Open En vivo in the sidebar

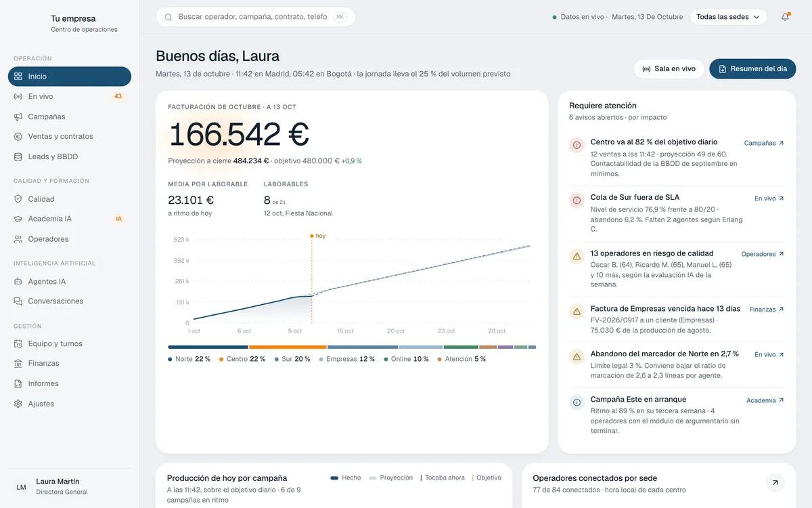point(69,96)
